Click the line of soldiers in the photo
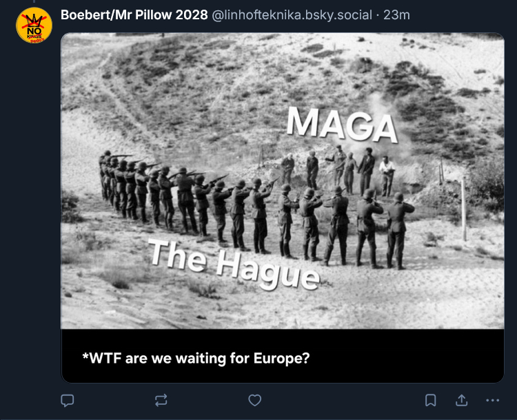 [256, 211]
